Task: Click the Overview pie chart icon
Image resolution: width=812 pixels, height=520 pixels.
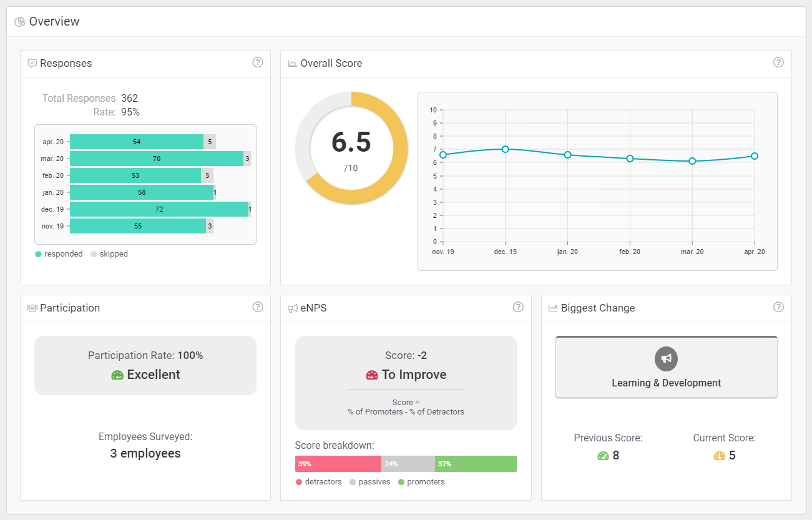Action: point(20,22)
